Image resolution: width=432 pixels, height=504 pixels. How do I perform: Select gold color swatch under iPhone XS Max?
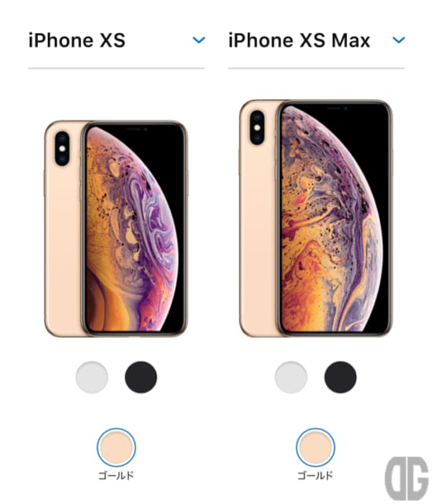[316, 447]
